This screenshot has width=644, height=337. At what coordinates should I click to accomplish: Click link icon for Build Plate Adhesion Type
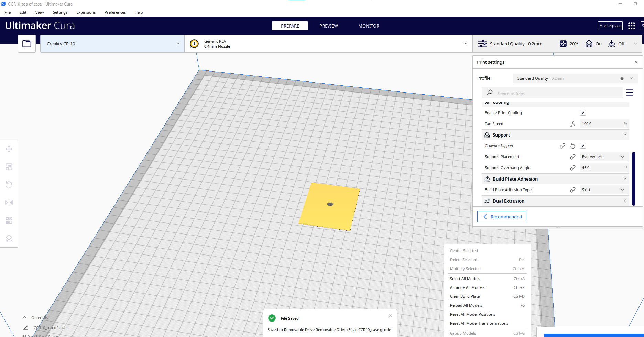coord(573,190)
